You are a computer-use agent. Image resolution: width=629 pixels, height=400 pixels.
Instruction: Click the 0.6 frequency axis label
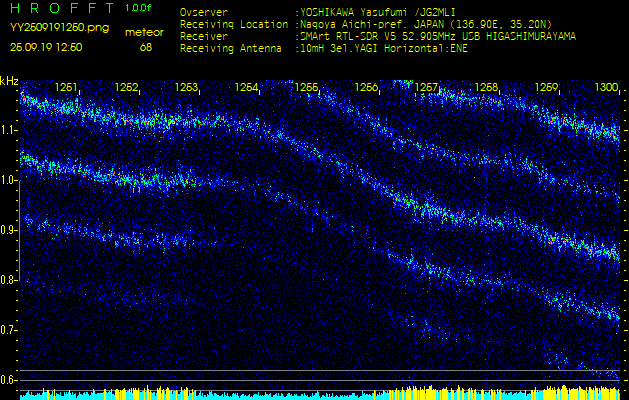tap(9, 380)
